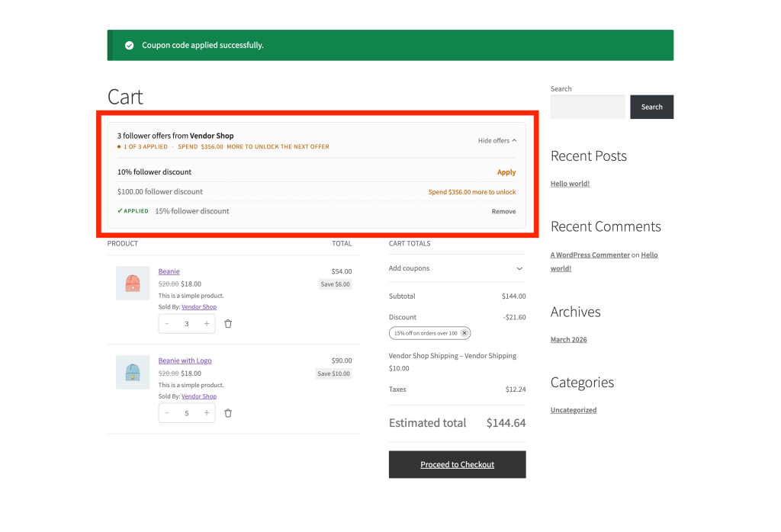
Task: Click the Subtotal '$144.00' value
Action: [513, 296]
